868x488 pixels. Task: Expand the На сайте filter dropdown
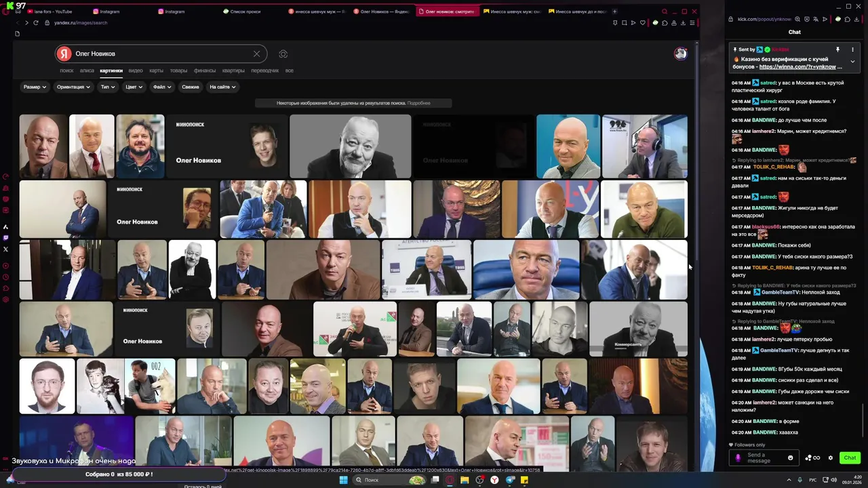(x=222, y=87)
